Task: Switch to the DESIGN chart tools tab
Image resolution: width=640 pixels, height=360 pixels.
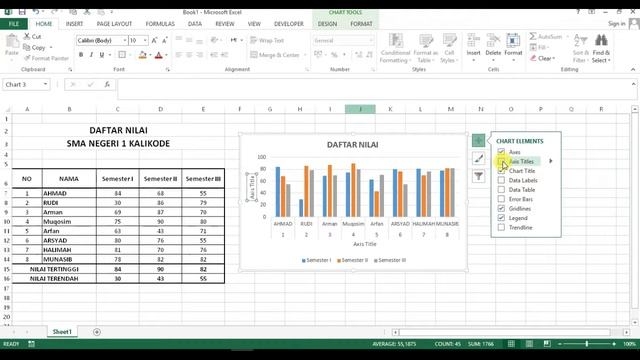Action: [327, 24]
